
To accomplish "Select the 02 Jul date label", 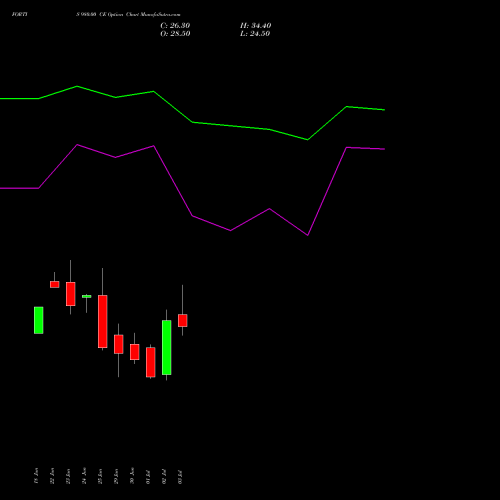I will click(x=164, y=477).
